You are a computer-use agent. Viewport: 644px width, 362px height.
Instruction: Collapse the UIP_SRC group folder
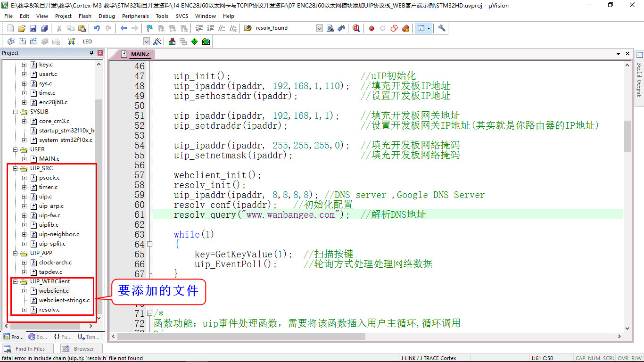coord(16,168)
